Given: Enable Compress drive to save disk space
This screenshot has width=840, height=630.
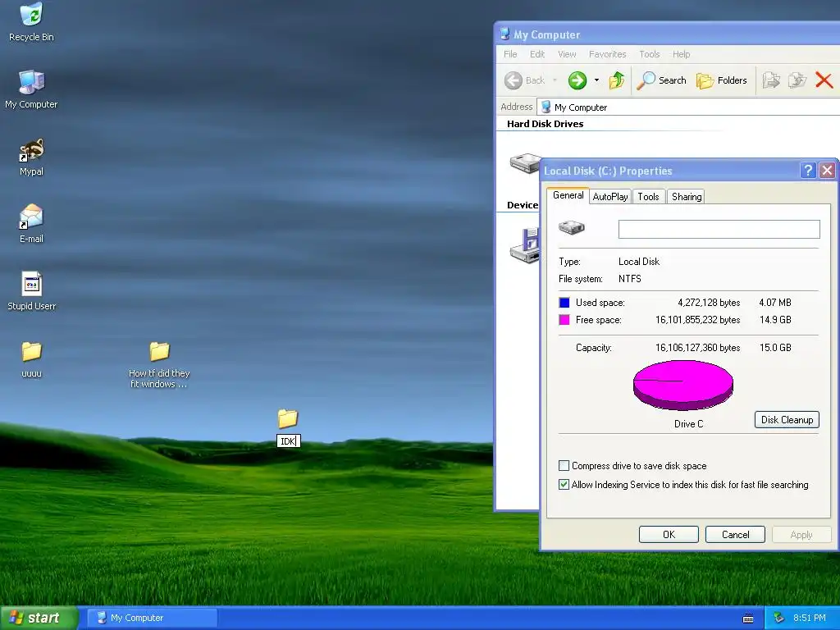Looking at the screenshot, I should (x=564, y=466).
